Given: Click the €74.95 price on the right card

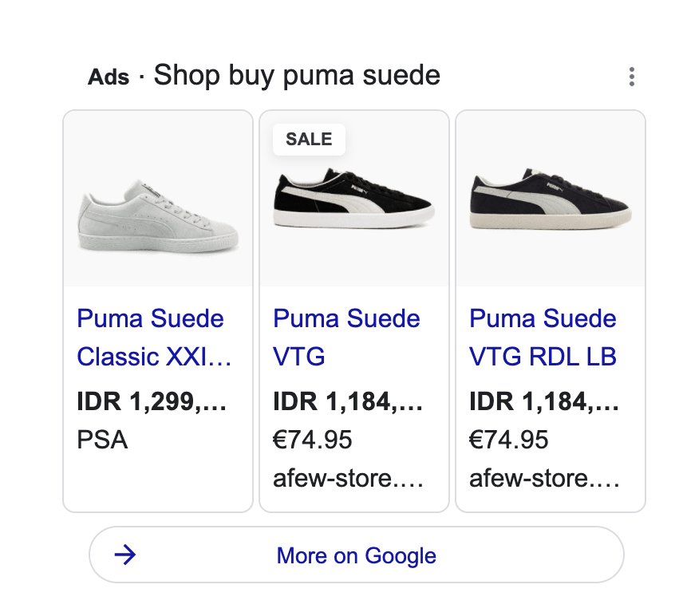Looking at the screenshot, I should [x=509, y=440].
